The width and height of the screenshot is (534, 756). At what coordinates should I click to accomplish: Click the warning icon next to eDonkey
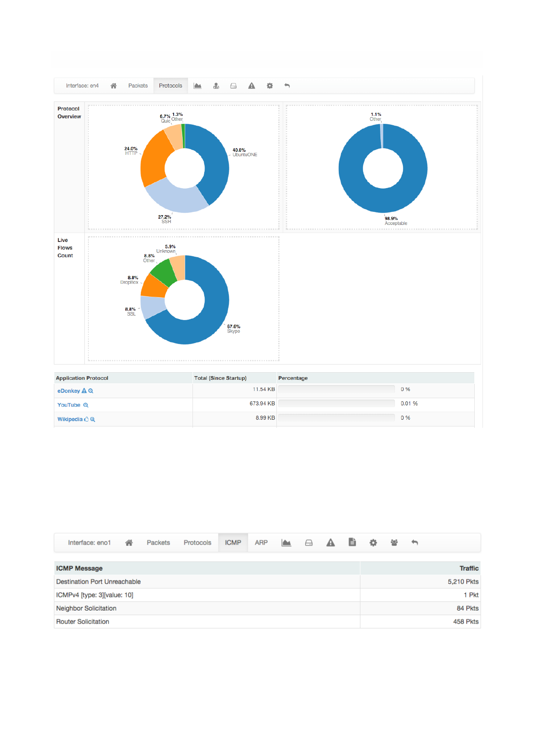84,391
